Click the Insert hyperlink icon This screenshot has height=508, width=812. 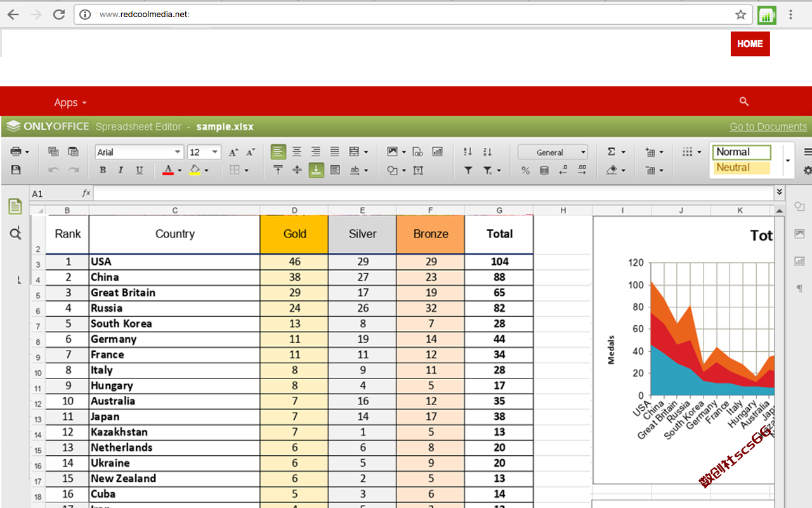(417, 152)
